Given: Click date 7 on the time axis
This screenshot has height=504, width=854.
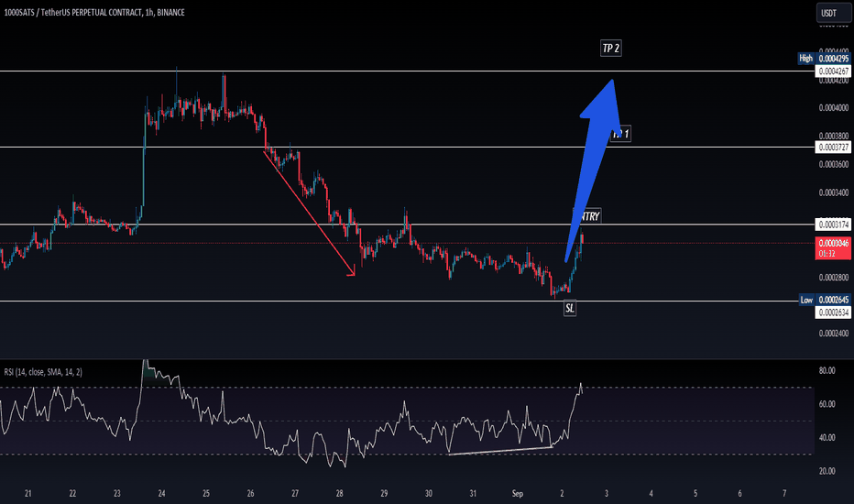Looking at the screenshot, I should tap(784, 494).
